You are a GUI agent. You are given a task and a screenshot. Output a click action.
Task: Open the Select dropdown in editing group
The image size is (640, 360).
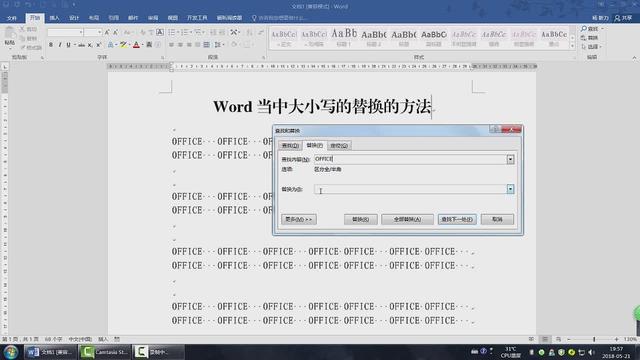591,47
